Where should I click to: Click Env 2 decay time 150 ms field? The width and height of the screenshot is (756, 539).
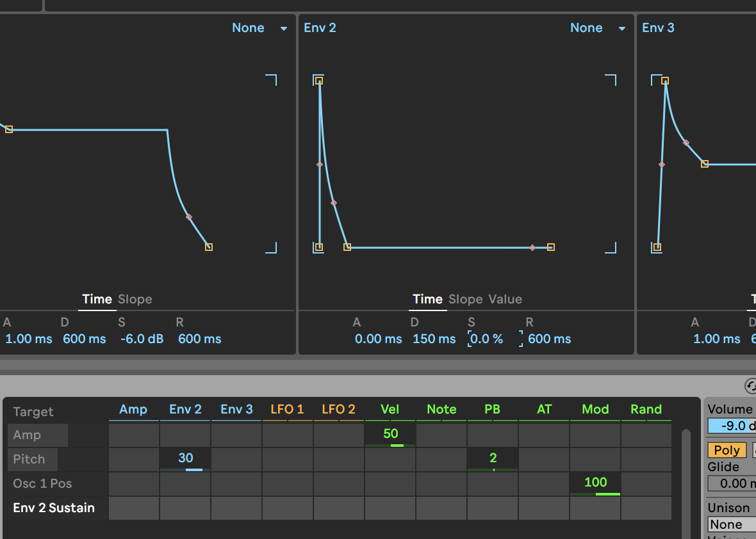tap(434, 339)
